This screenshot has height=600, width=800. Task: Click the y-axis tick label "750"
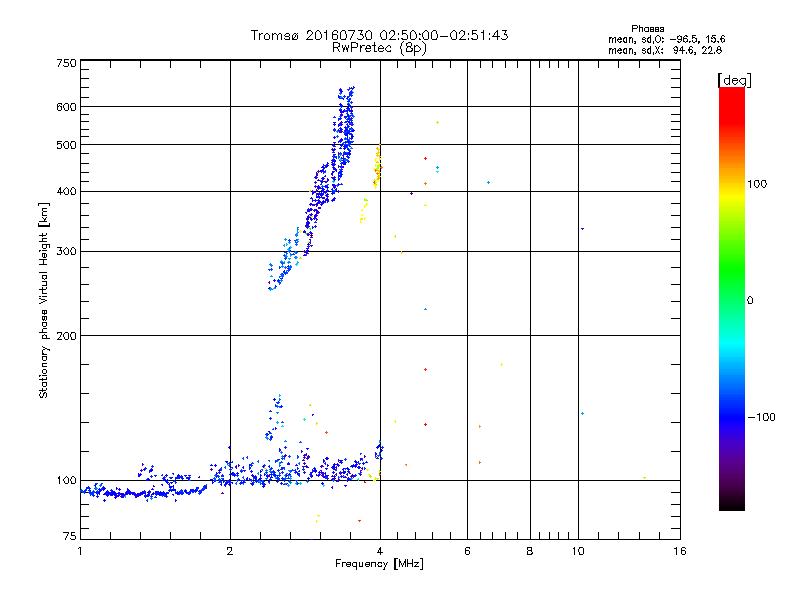[66, 63]
